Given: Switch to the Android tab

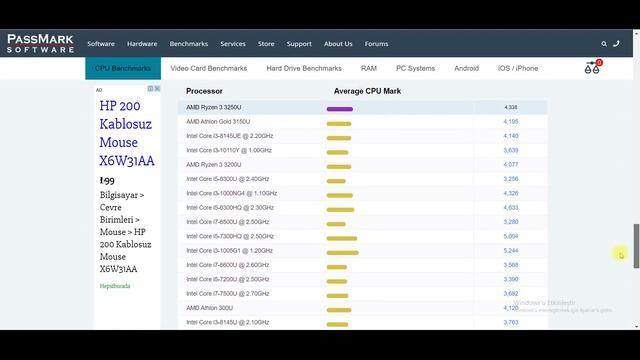Looking at the screenshot, I should [467, 68].
